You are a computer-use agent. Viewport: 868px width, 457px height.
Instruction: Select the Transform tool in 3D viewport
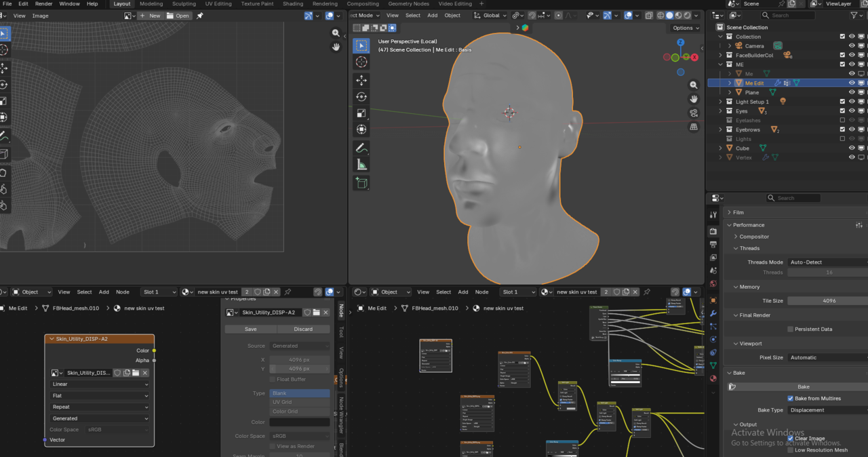tap(361, 129)
